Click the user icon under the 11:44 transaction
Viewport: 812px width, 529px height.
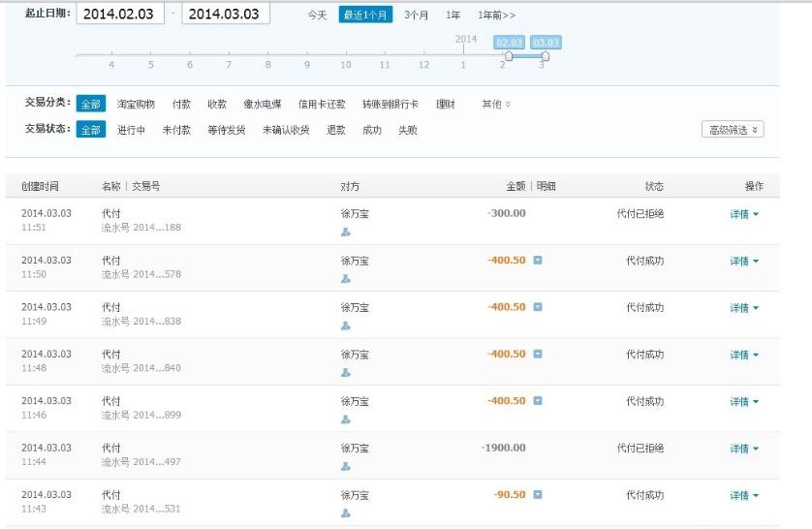(346, 467)
